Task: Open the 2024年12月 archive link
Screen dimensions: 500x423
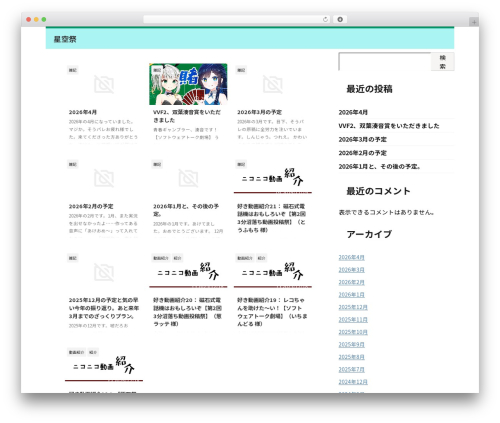Action: coord(353,382)
